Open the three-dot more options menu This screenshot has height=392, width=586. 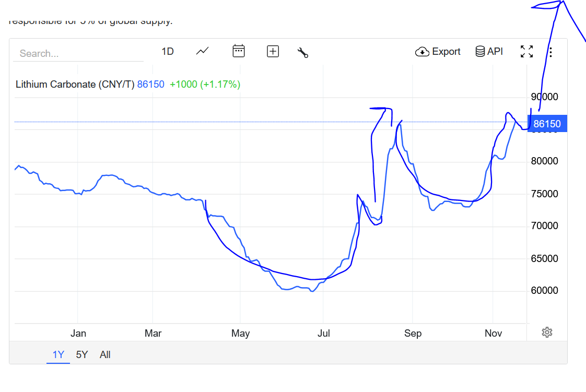point(550,52)
